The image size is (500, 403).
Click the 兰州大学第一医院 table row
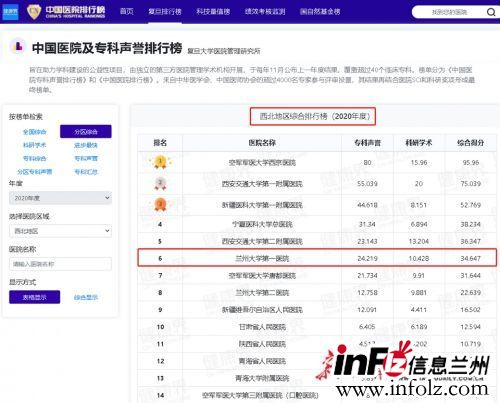point(317,258)
